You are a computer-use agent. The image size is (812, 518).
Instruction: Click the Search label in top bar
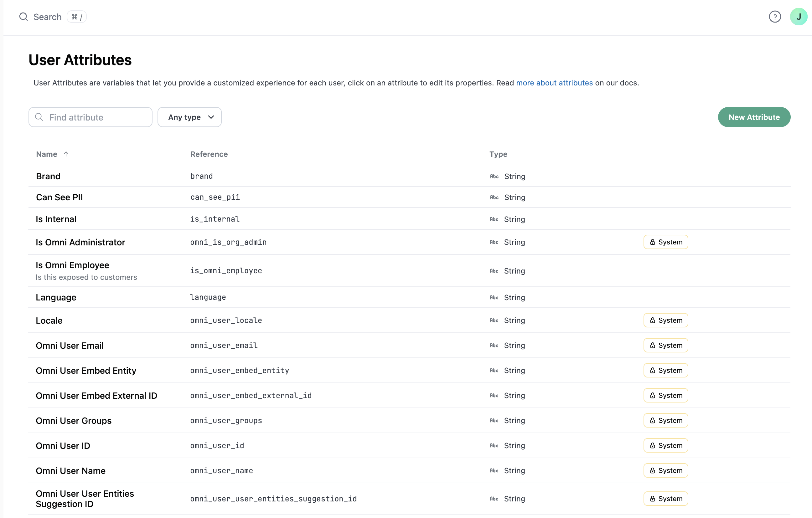pos(48,17)
